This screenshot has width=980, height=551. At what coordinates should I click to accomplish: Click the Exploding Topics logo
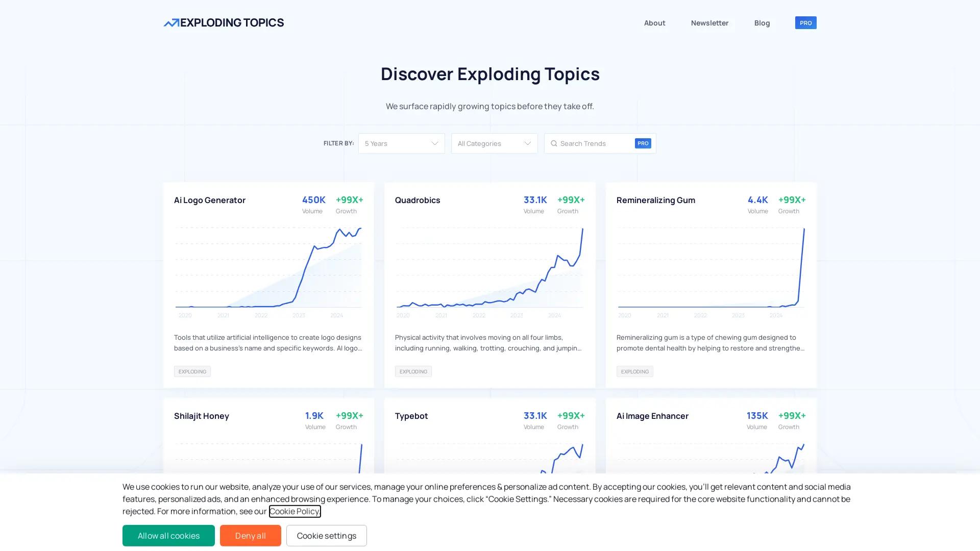(224, 22)
